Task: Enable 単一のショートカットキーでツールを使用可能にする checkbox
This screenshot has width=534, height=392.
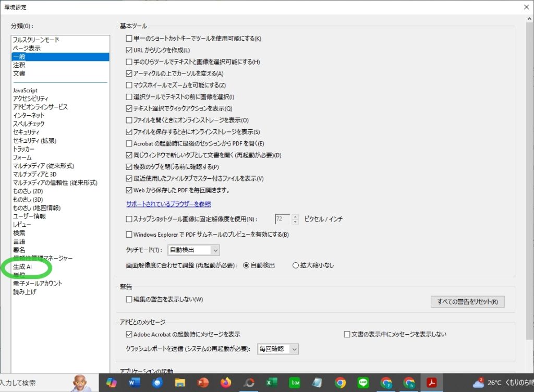Action: (x=129, y=39)
